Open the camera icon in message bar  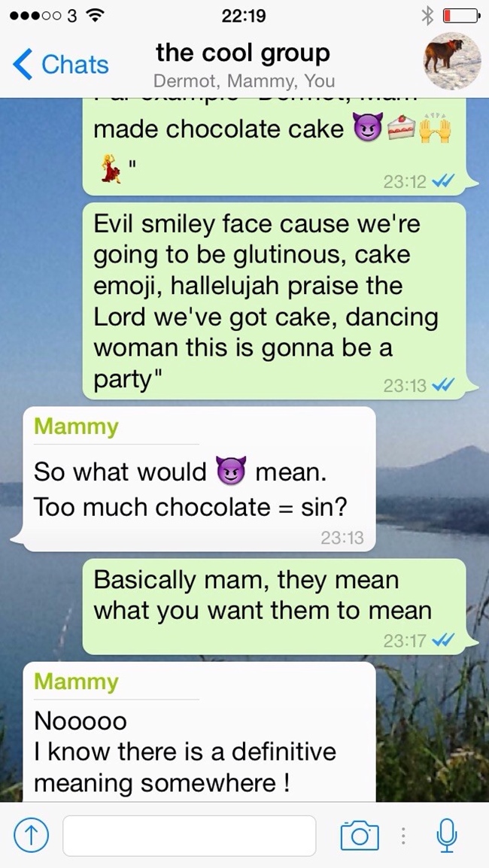(x=360, y=834)
